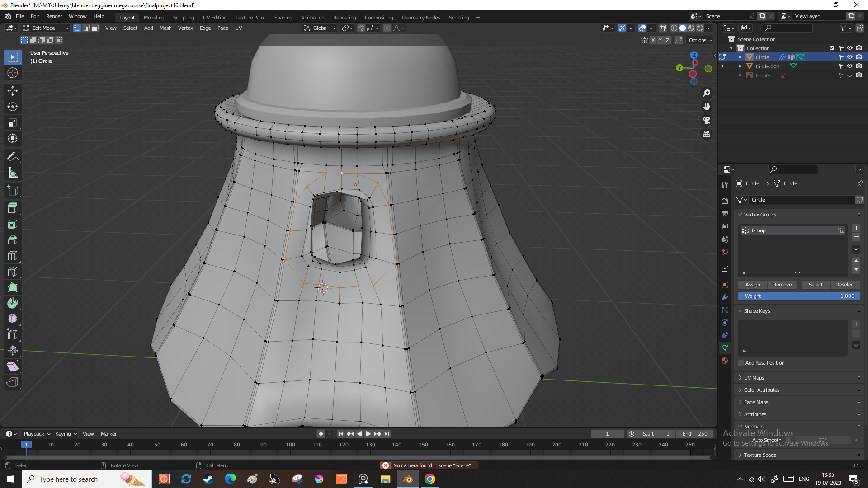Select the Bevel tool
This screenshot has width=868, height=488.
coord(13,240)
